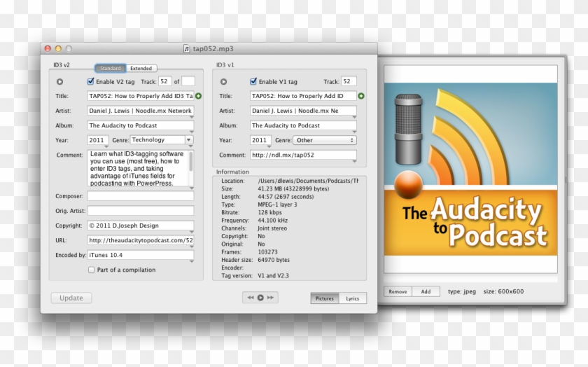Click the 'size: 600x600' label
The image size is (588, 367).
503,291
